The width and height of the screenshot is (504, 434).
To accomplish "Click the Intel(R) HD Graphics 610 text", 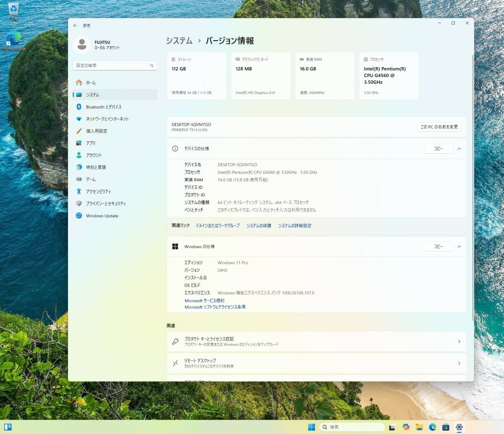I will pyautogui.click(x=255, y=93).
